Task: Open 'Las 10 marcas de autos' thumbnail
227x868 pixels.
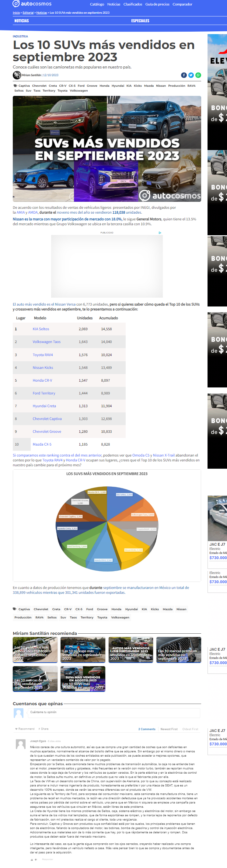Action: [35, 679]
